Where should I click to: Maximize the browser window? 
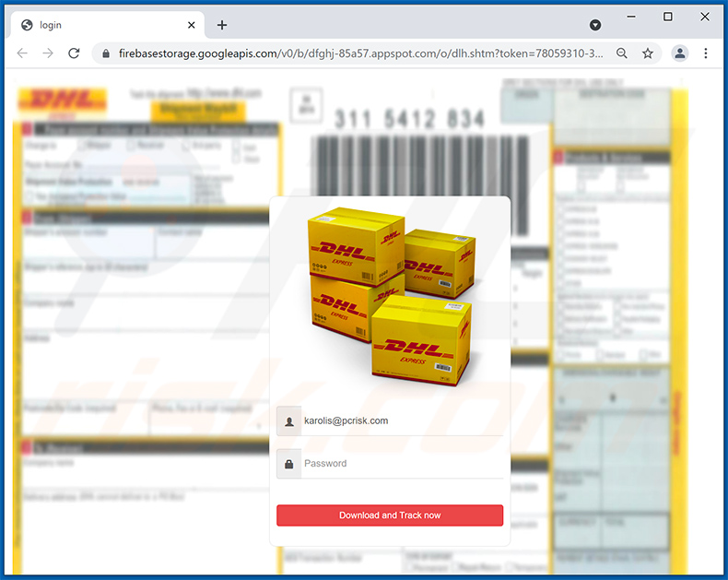click(x=668, y=17)
